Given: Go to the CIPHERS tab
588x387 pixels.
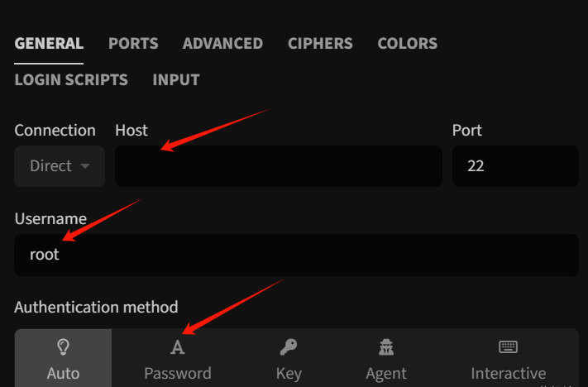Looking at the screenshot, I should click(x=320, y=44).
